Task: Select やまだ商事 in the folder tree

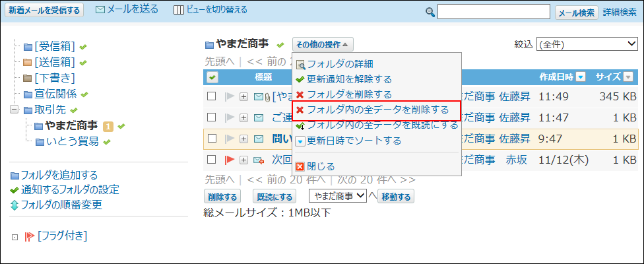Action: (x=72, y=125)
